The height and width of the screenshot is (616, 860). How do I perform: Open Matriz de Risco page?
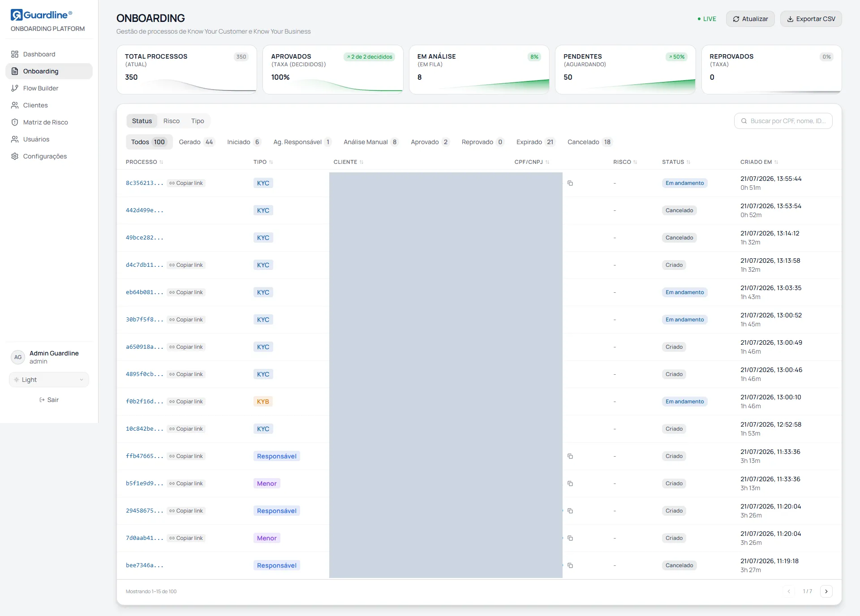coord(49,122)
